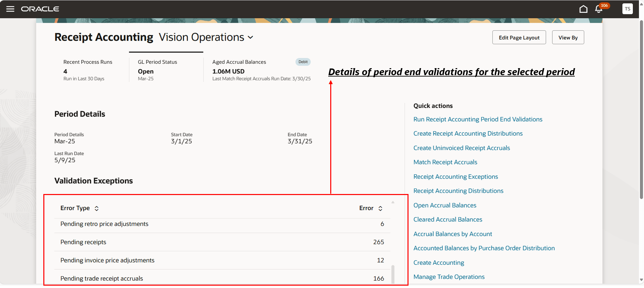
Task: Select the Aged Accrual Balances tile
Action: click(261, 70)
